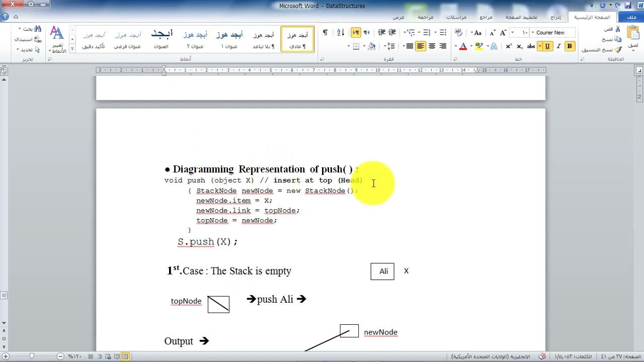Switch to the مراسلات (Mailings) tab
Viewport: 644px width, 362px height.
(x=456, y=17)
